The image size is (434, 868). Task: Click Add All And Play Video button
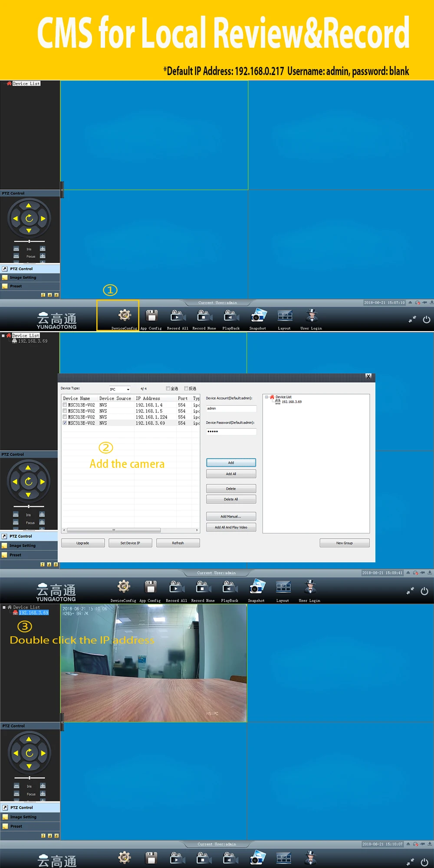pyautogui.click(x=231, y=527)
